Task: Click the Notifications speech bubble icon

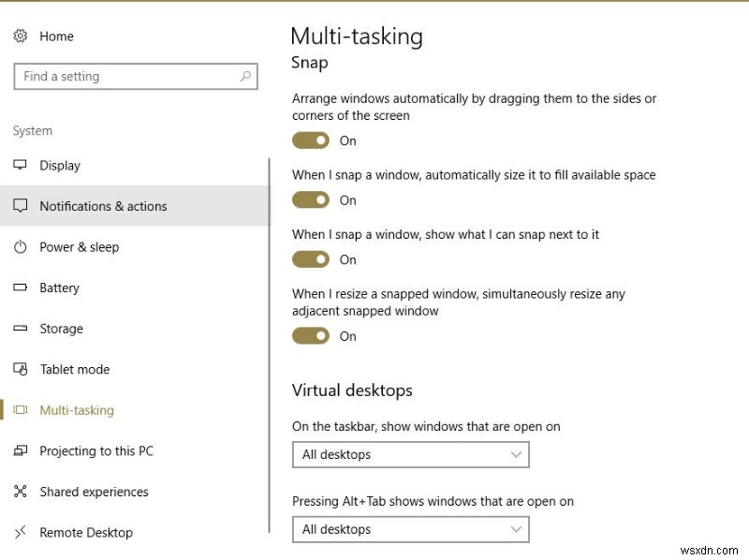Action: [20, 205]
